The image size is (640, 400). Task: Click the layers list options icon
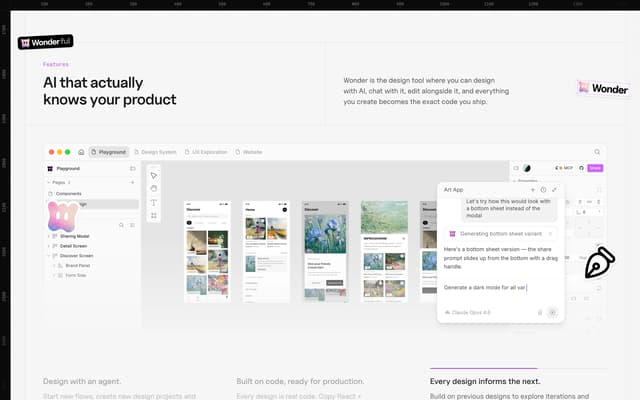(132, 225)
